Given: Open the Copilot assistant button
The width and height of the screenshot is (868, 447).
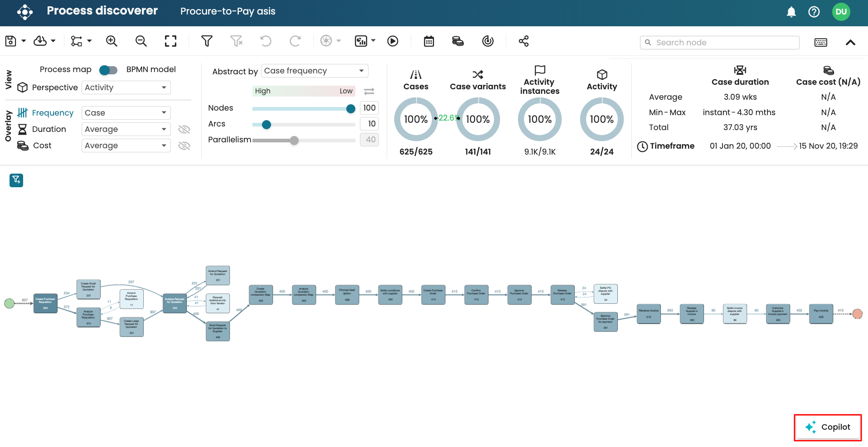Looking at the screenshot, I should [x=828, y=427].
